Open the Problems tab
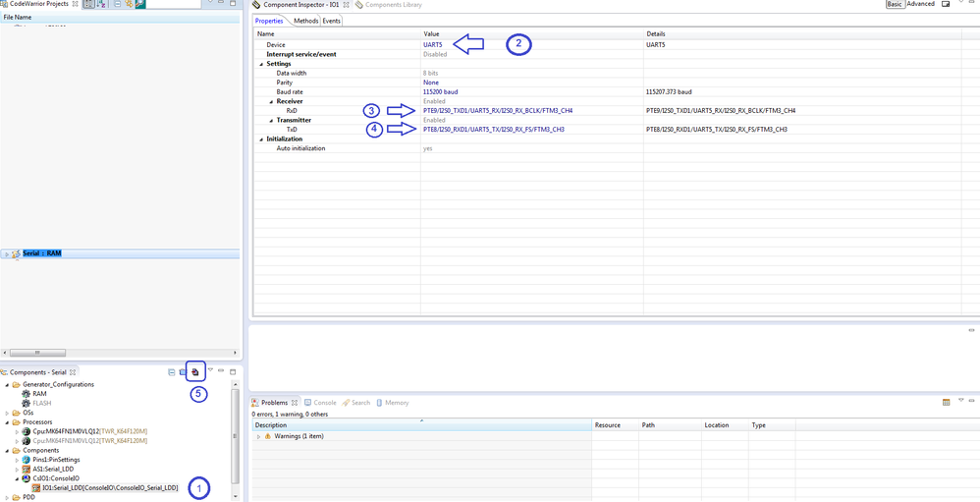980x502 pixels. 274,403
